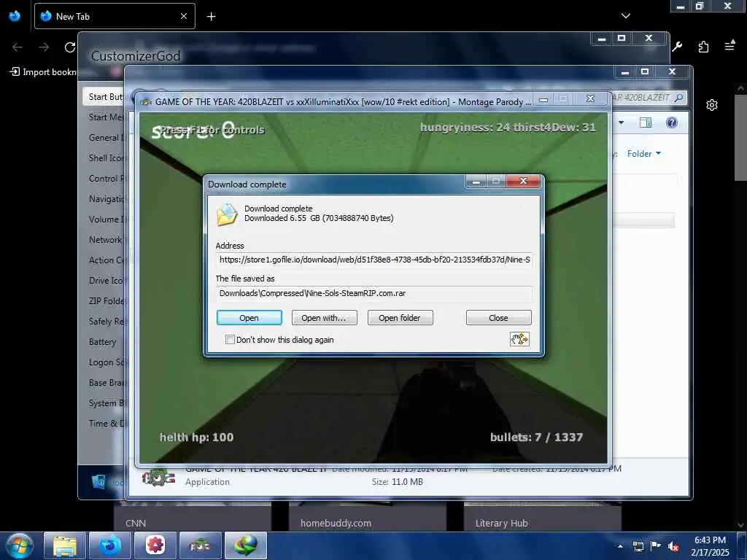Screen dimensions: 747x560
Task: Click the volume muted tray icon
Action: (x=673, y=546)
